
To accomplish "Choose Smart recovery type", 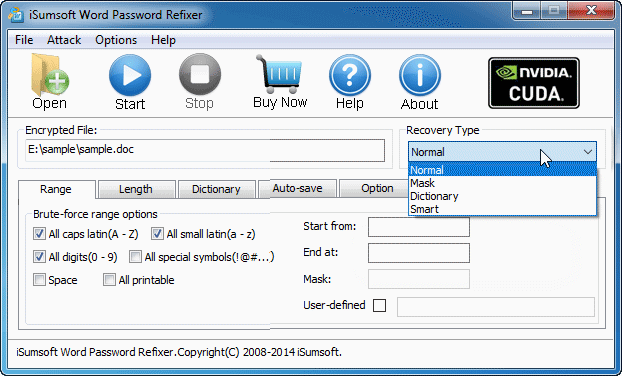I will [502, 209].
